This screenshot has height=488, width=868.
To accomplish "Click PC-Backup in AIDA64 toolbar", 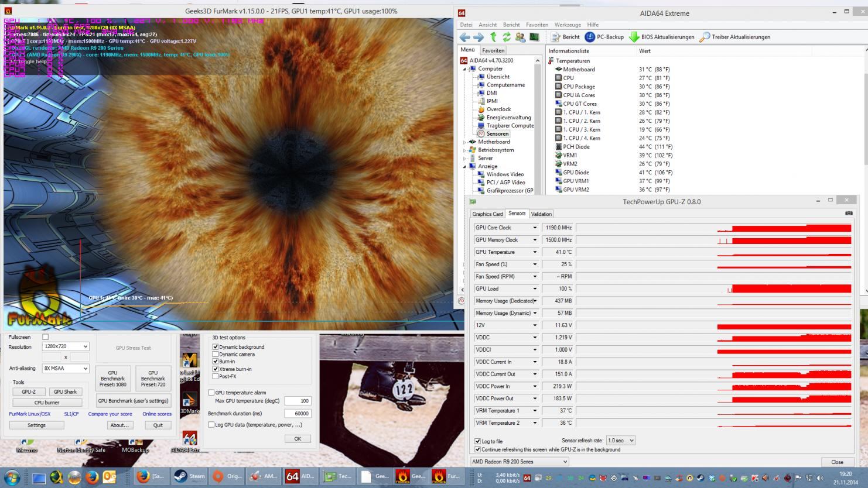I will (604, 37).
